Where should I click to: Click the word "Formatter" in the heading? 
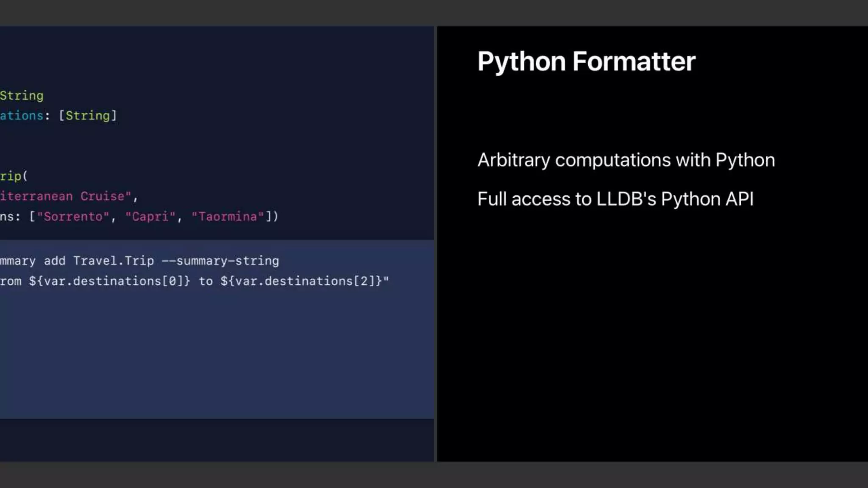[x=634, y=62]
